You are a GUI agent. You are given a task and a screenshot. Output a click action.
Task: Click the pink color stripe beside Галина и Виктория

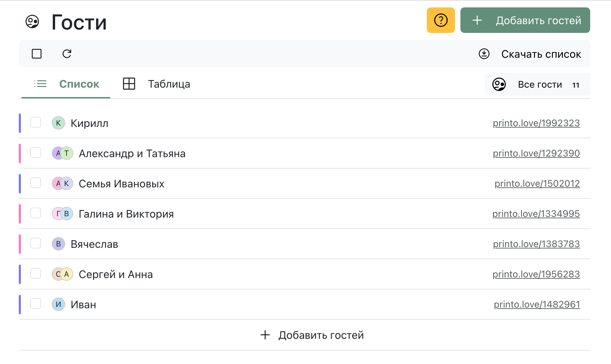coord(21,214)
